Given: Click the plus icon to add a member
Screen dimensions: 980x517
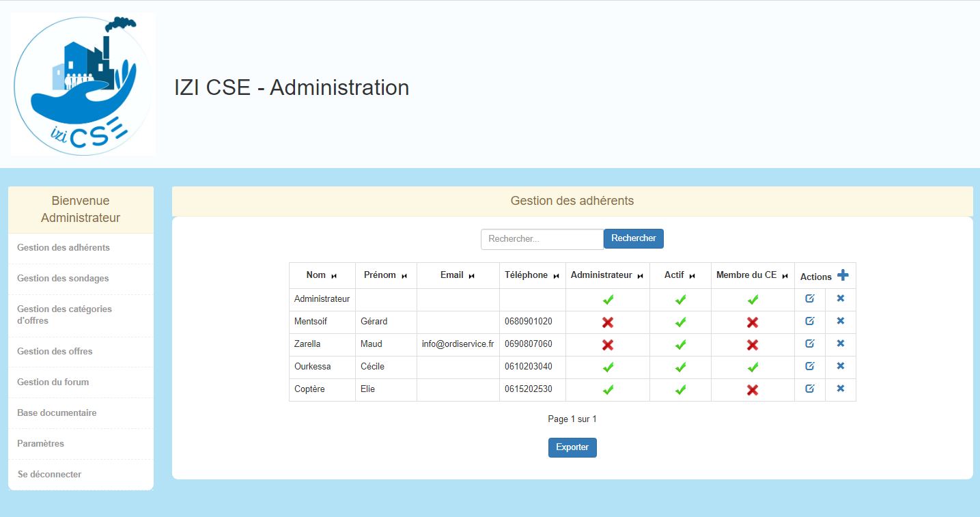Looking at the screenshot, I should 843,275.
